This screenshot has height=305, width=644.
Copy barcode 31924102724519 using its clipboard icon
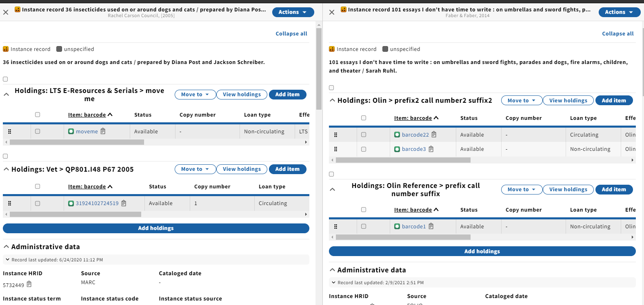point(124,203)
